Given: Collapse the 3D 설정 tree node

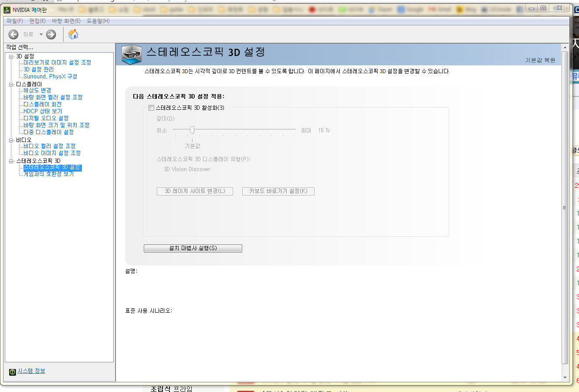Looking at the screenshot, I should (11, 57).
